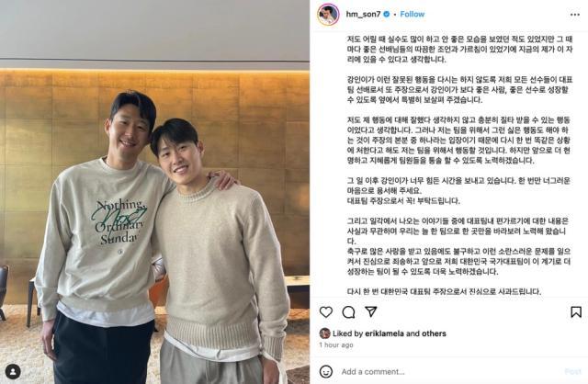Open emoji picker in comment box
Screen dimensions: 588x384
(x=326, y=372)
